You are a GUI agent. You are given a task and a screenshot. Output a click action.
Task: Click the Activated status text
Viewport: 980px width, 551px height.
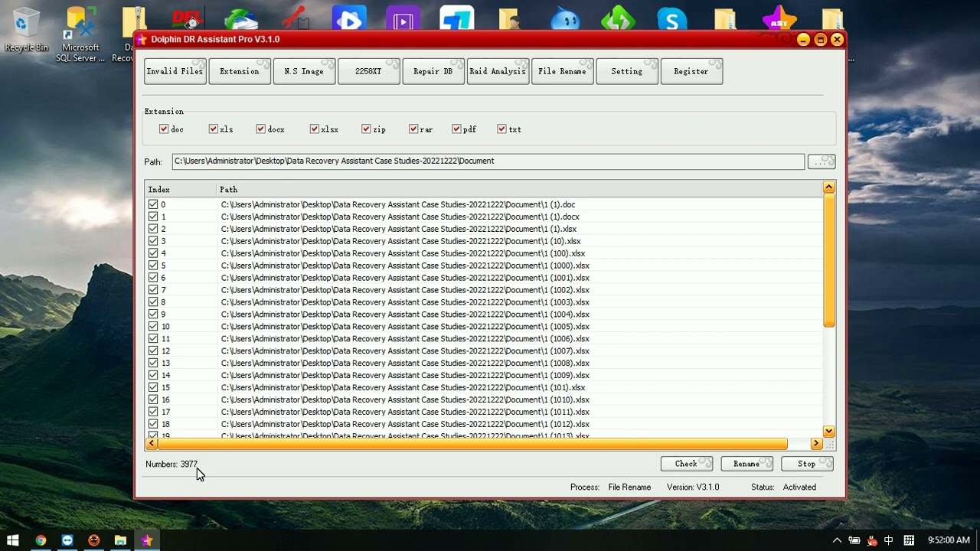click(x=799, y=487)
